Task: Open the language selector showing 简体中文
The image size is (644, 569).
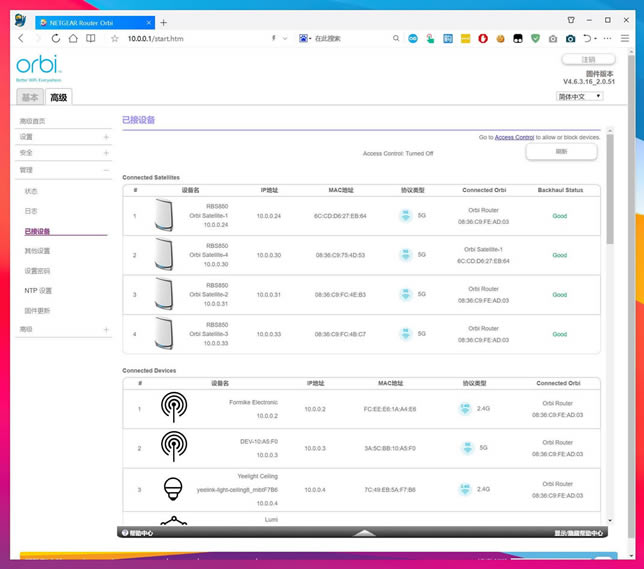Action: [x=579, y=96]
